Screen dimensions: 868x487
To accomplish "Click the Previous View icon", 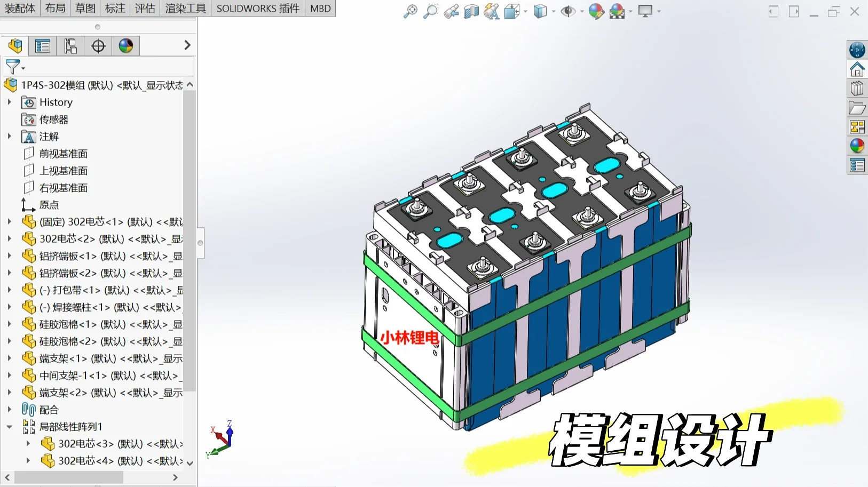I will (451, 11).
